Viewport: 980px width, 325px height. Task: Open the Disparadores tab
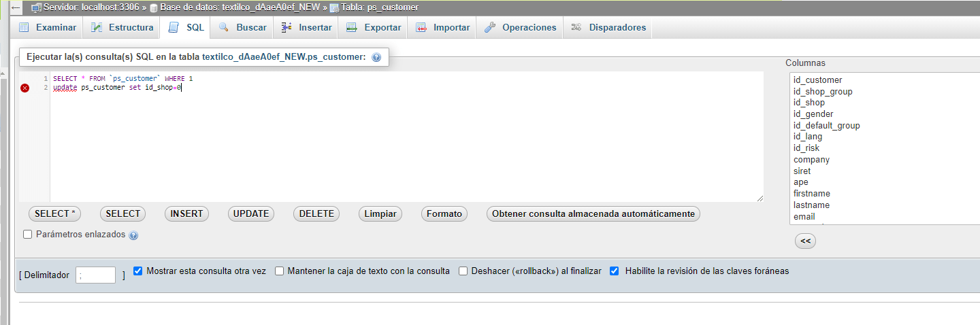click(608, 27)
